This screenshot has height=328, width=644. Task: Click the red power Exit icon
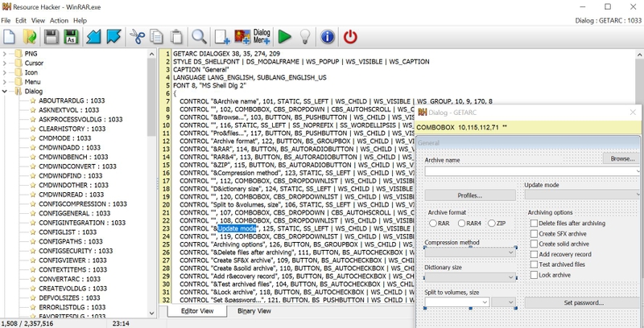(350, 37)
